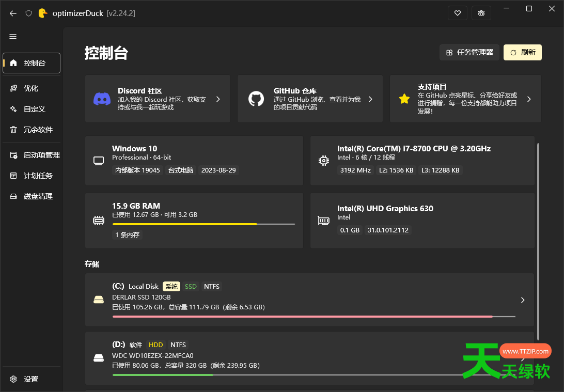Click the graphics card icon
This screenshot has height=392, width=564.
click(324, 221)
